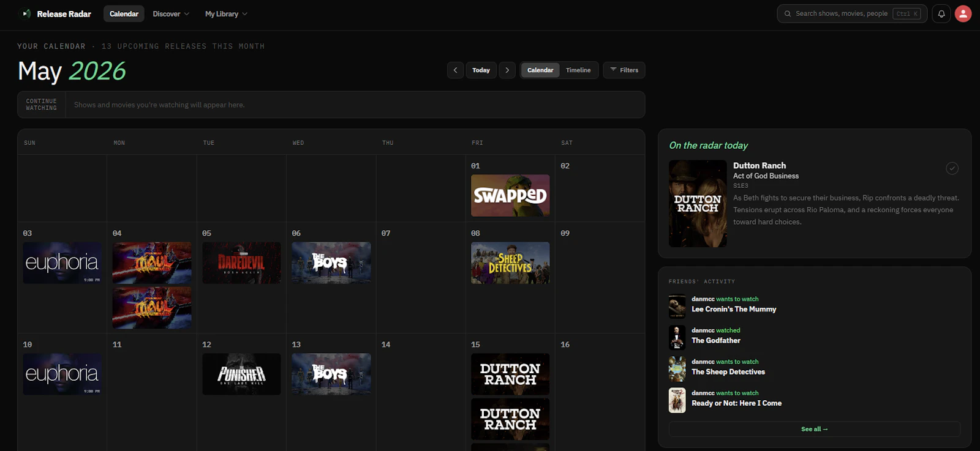Open first Dutton Ranch entry on May 15

click(x=510, y=374)
